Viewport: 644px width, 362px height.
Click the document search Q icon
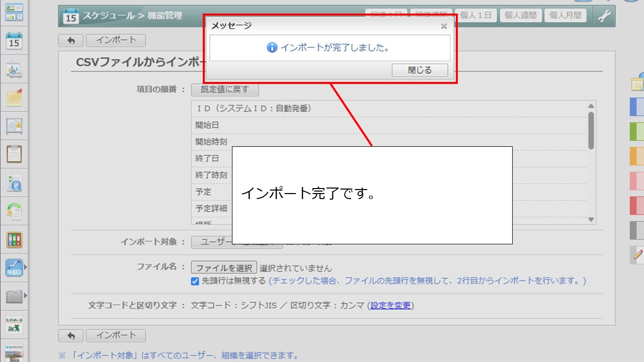tap(14, 183)
